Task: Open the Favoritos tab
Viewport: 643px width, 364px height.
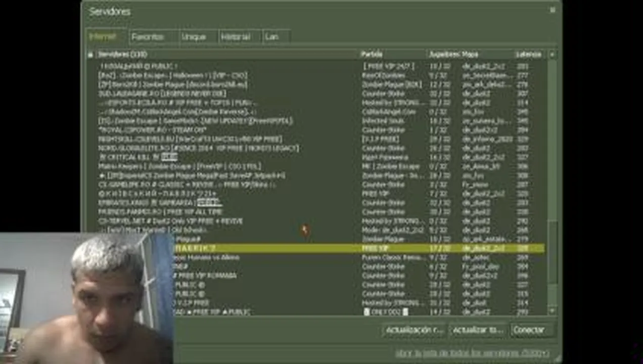Action: (x=147, y=37)
